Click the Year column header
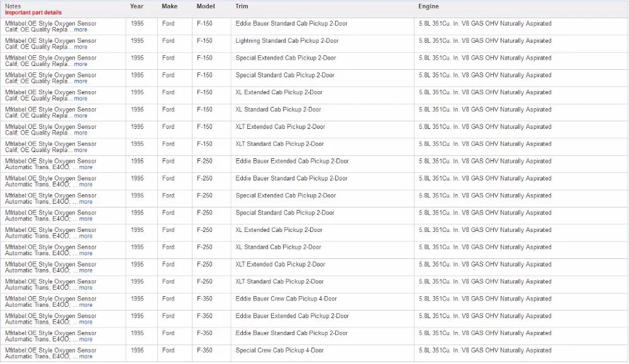The image size is (629, 364). [x=136, y=6]
